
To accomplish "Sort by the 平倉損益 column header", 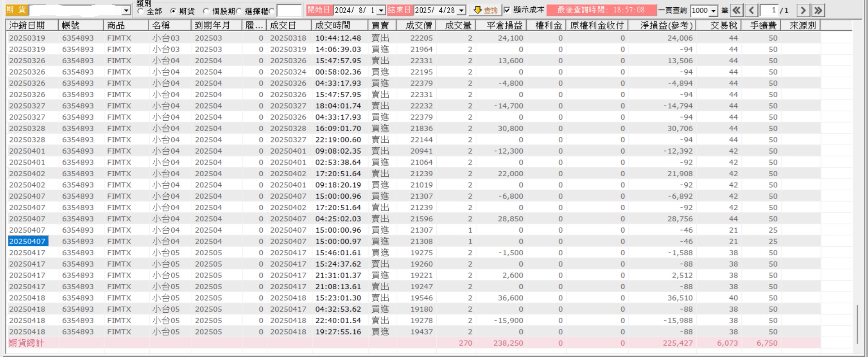I will tap(505, 25).
